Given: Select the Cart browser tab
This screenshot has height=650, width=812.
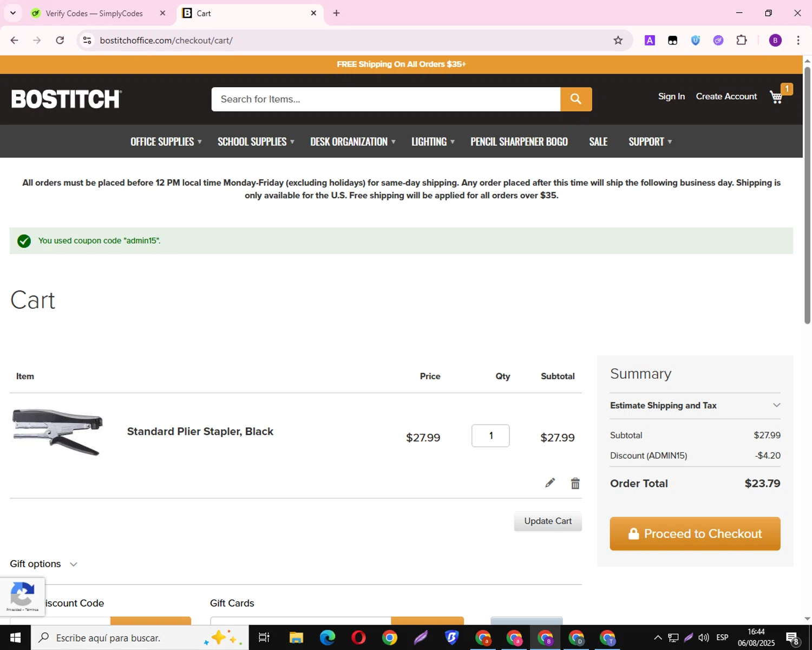Looking at the screenshot, I should click(x=250, y=13).
